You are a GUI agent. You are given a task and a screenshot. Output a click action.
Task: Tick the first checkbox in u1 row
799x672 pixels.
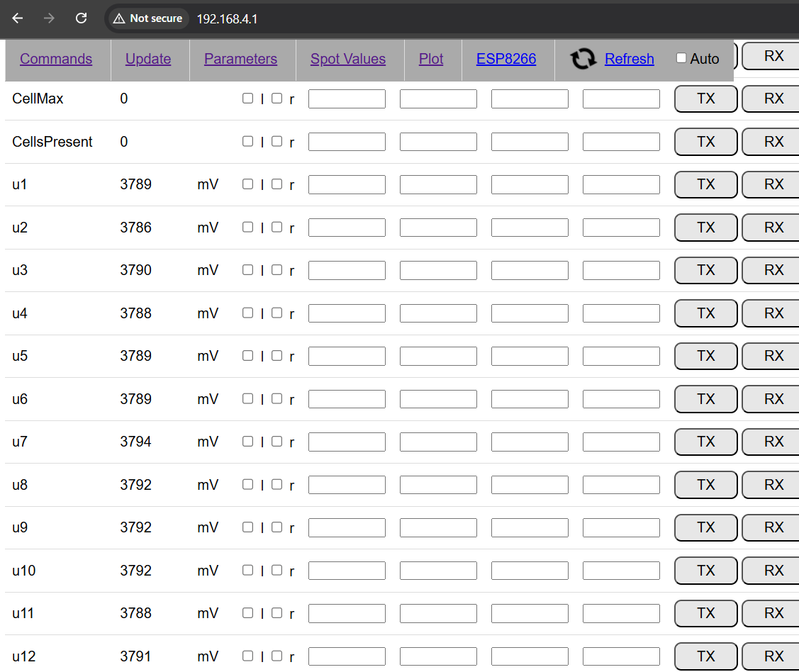pyautogui.click(x=247, y=184)
